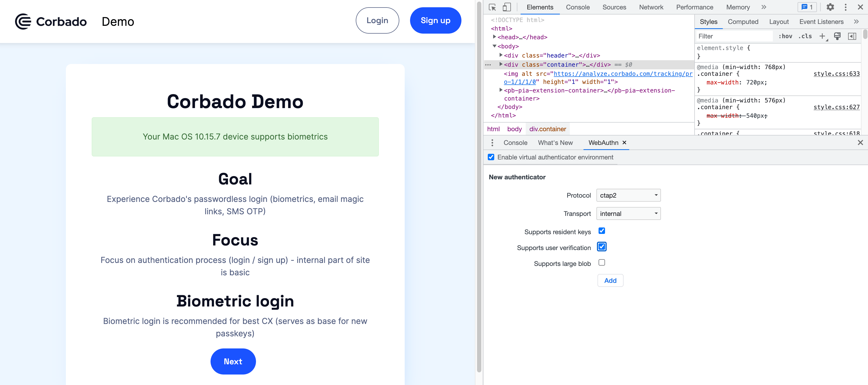Open the Protocol ctap2 dropdown
This screenshot has width=868, height=385.
pos(628,195)
